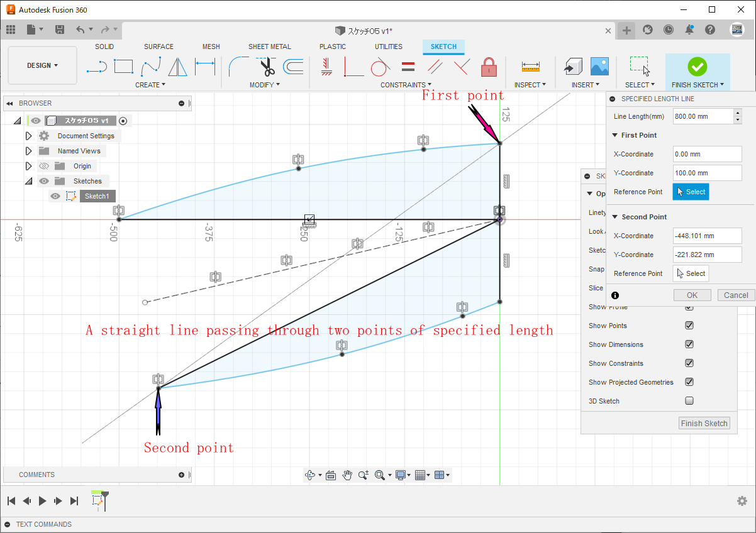The width and height of the screenshot is (756, 533).
Task: Toggle Sketches folder visibility eye
Action: pos(43,181)
